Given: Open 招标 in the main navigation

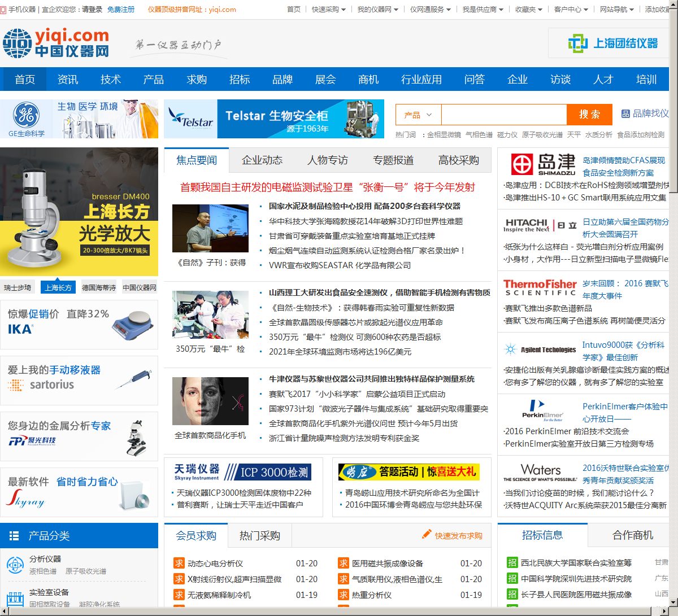Looking at the screenshot, I should pos(240,79).
